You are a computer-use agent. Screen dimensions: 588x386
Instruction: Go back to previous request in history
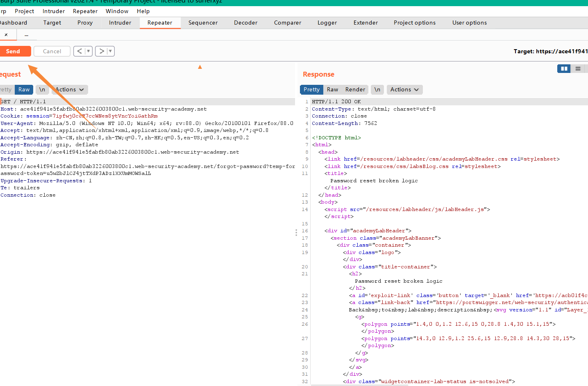79,51
